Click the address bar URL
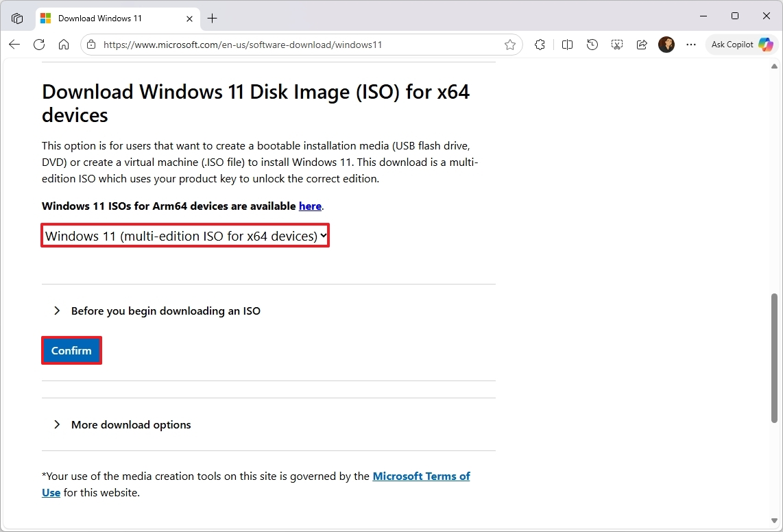The height and width of the screenshot is (532, 783). [243, 45]
